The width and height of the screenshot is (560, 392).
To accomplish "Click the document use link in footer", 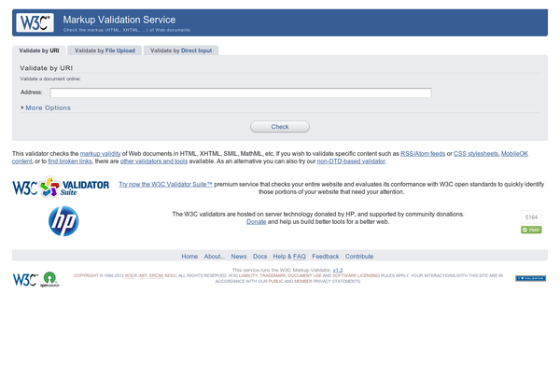I will tap(304, 275).
